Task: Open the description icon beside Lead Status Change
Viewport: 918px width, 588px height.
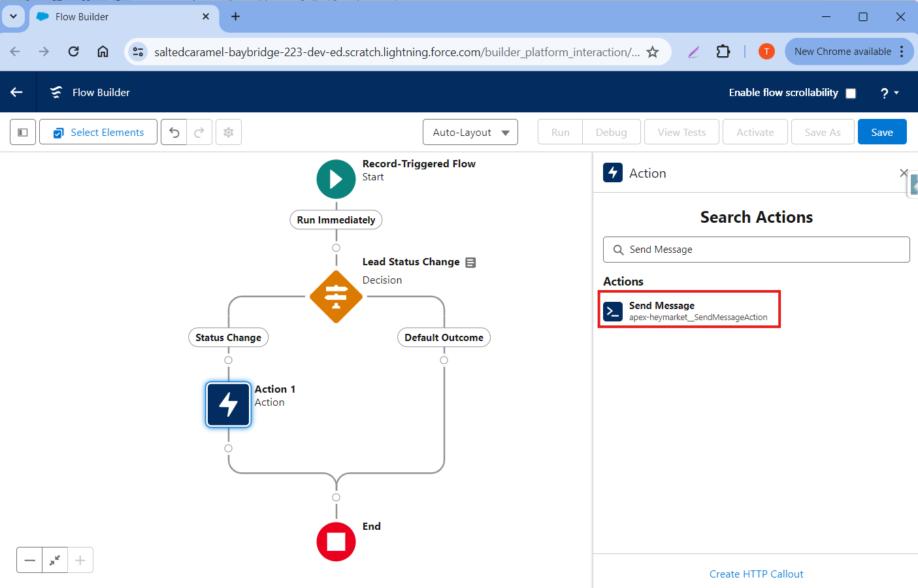Action: (x=470, y=263)
